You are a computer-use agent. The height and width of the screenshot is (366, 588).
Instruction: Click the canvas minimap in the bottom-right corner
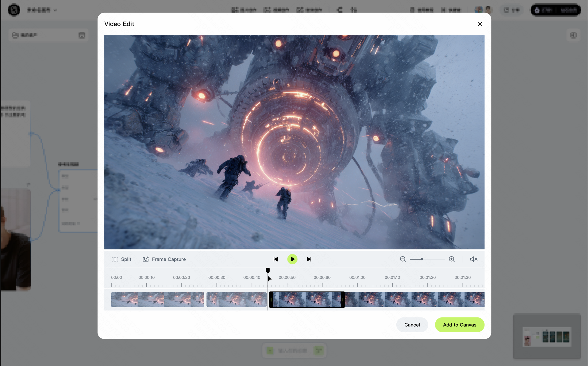click(546, 337)
